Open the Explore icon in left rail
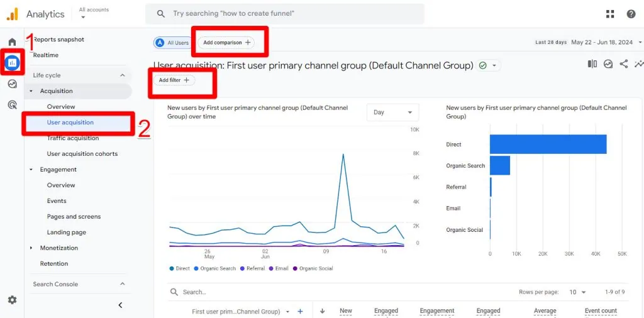Image resolution: width=644 pixels, height=318 pixels. pyautogui.click(x=12, y=84)
